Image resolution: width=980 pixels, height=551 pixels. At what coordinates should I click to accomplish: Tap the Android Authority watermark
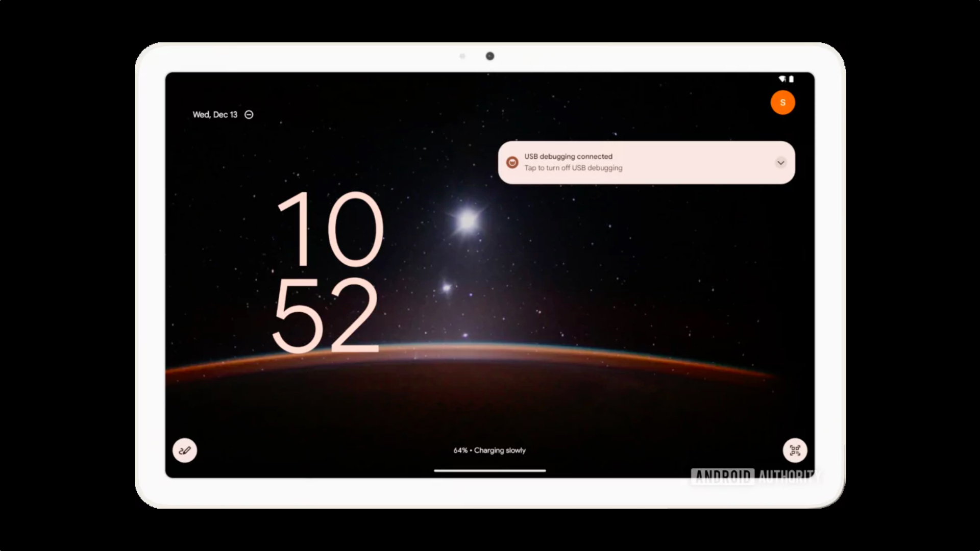click(755, 477)
